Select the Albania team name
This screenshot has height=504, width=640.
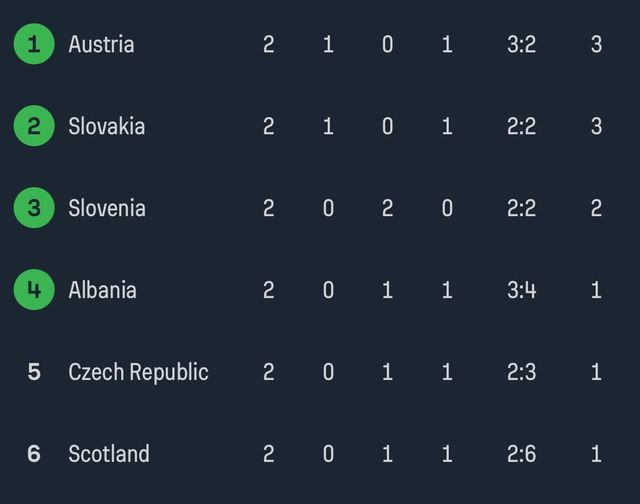click(102, 290)
